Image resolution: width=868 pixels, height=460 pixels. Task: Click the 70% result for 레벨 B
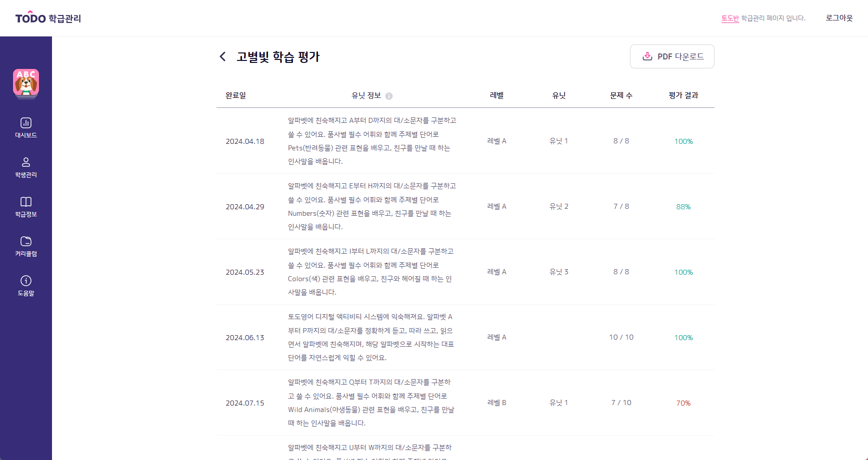pyautogui.click(x=683, y=403)
